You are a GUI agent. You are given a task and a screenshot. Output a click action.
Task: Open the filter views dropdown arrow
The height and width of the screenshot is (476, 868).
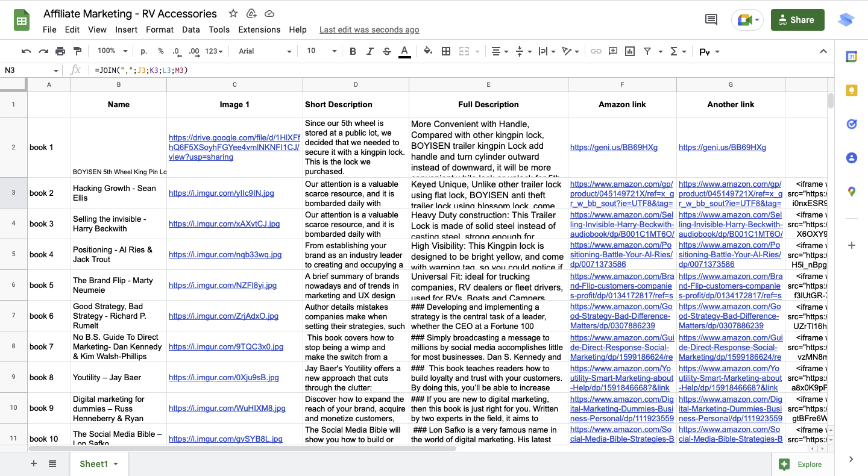[x=661, y=52]
